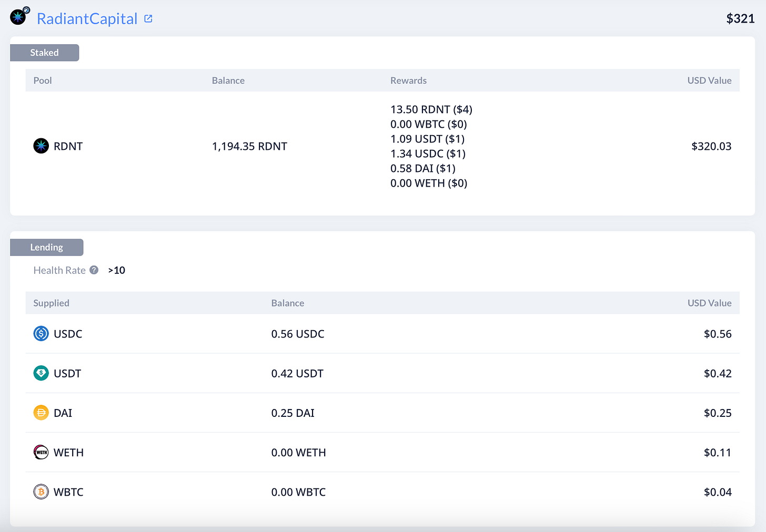Open the RadiantCapital title link
Viewport: 766px width, 532px height.
click(x=87, y=19)
